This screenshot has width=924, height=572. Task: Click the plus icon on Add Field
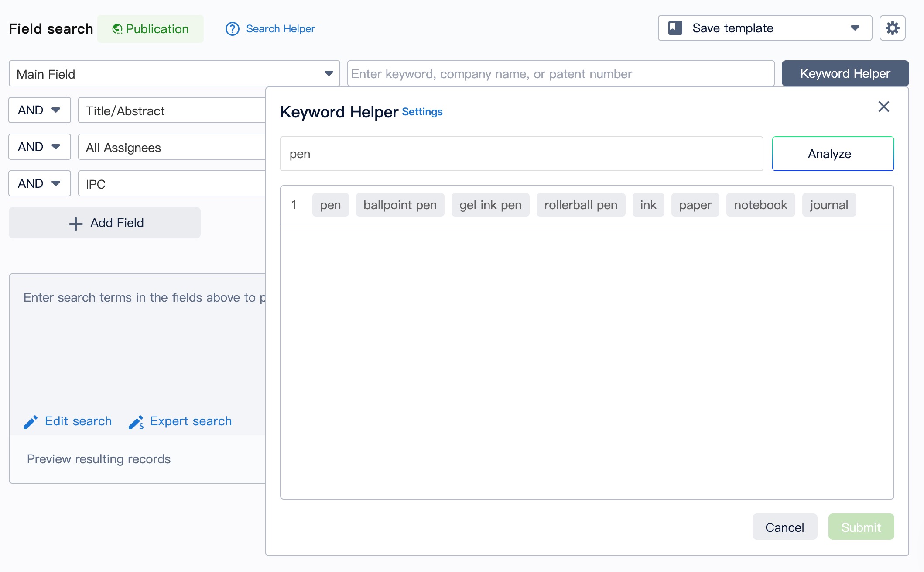point(76,224)
